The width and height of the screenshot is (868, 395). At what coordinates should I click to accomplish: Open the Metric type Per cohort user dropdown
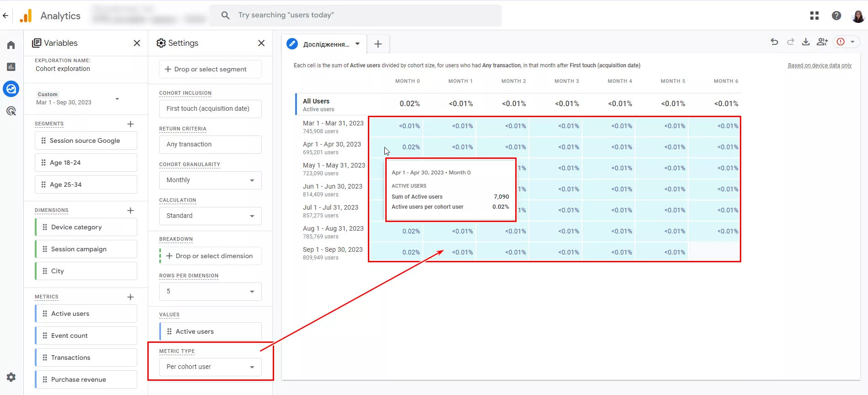point(210,367)
